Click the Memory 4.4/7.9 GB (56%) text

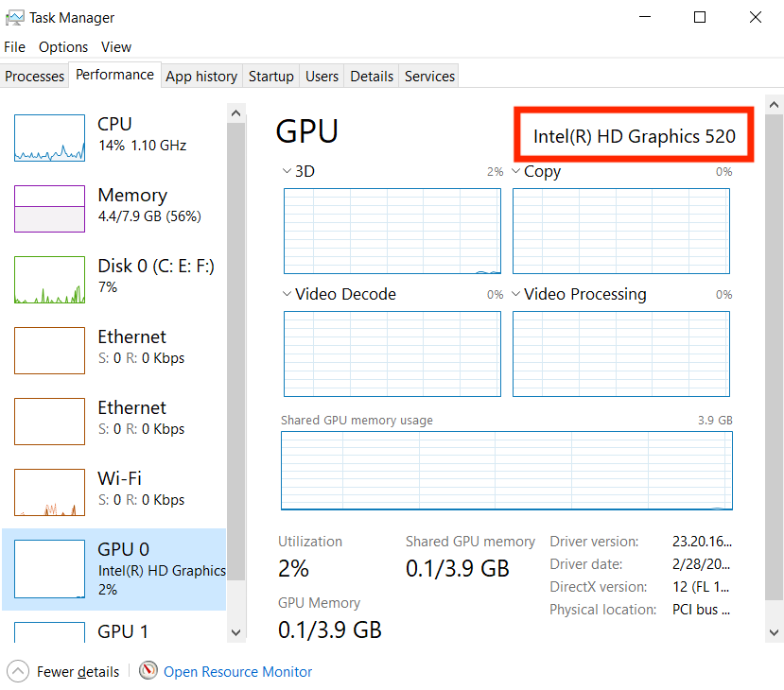[x=149, y=216]
